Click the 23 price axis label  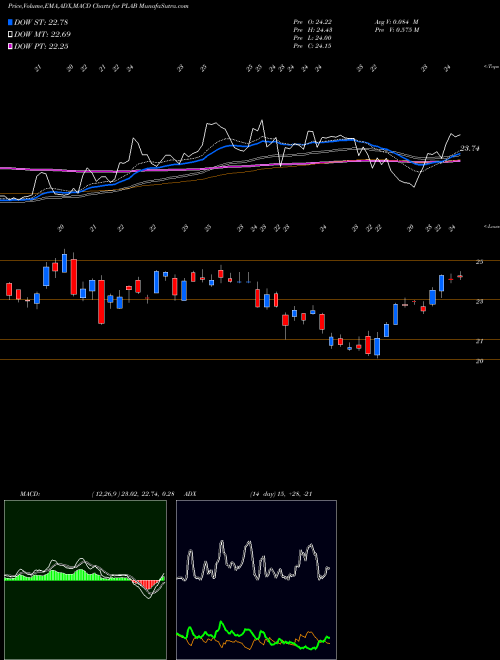[479, 301]
